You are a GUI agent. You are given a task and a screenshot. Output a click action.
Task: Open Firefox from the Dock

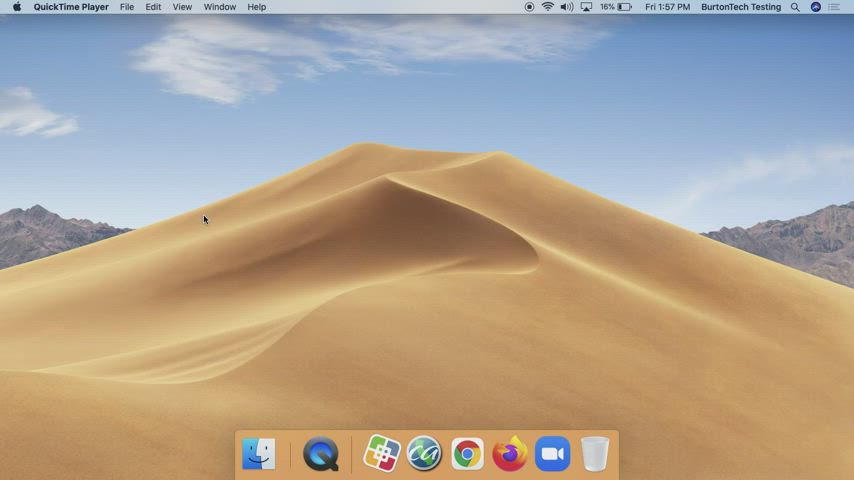[510, 454]
